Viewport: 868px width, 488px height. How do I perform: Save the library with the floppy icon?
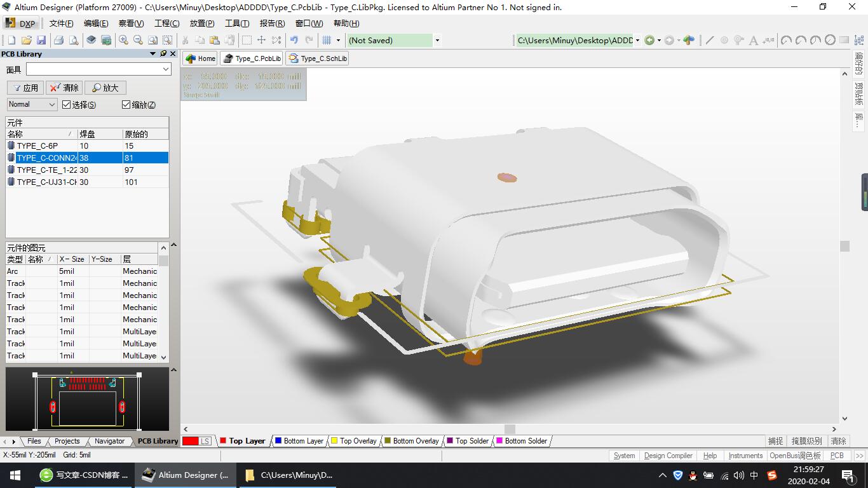coord(41,40)
